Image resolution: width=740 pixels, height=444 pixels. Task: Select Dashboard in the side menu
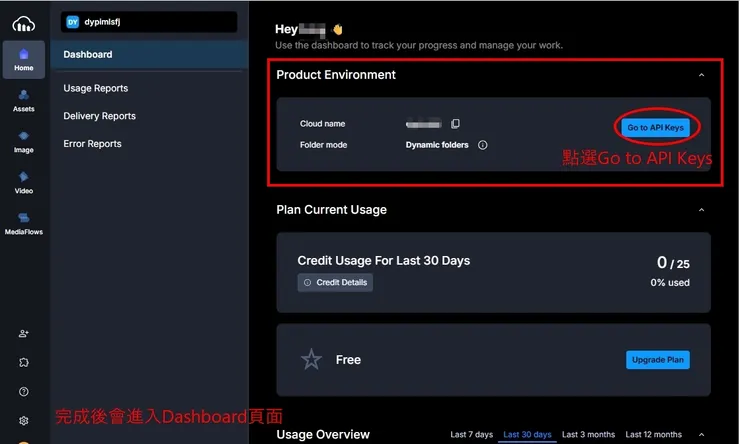click(x=149, y=55)
